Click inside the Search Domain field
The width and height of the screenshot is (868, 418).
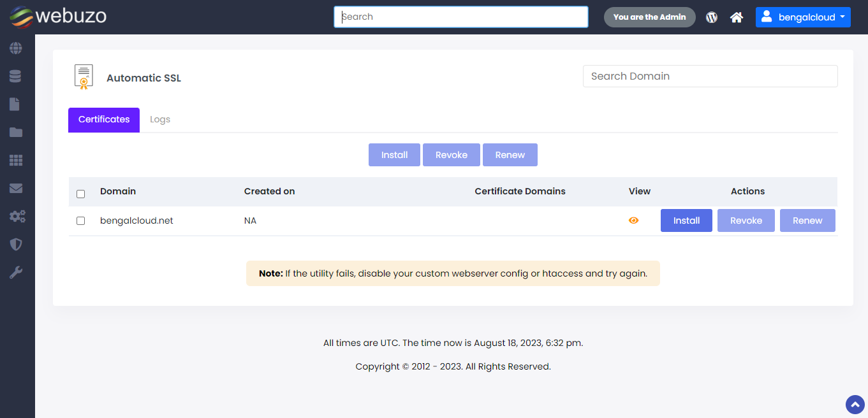point(710,76)
